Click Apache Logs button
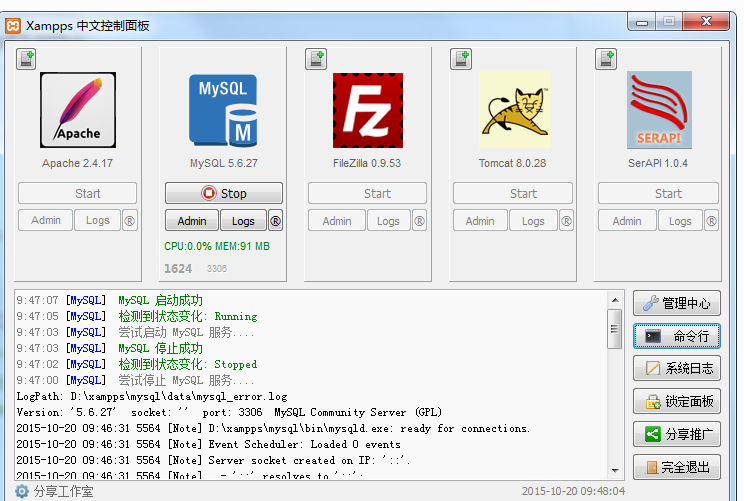 [x=97, y=221]
